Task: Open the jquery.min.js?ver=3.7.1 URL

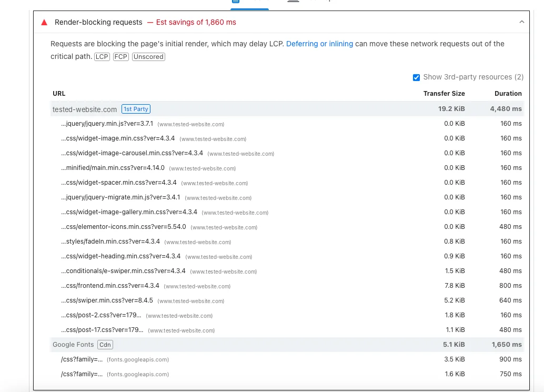Action: coord(107,124)
